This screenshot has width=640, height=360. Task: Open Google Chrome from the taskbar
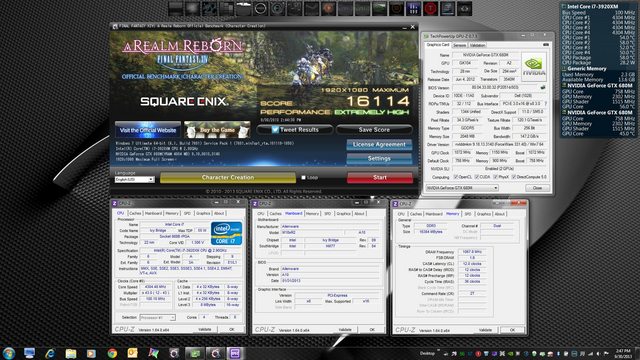pyautogui.click(x=112, y=353)
